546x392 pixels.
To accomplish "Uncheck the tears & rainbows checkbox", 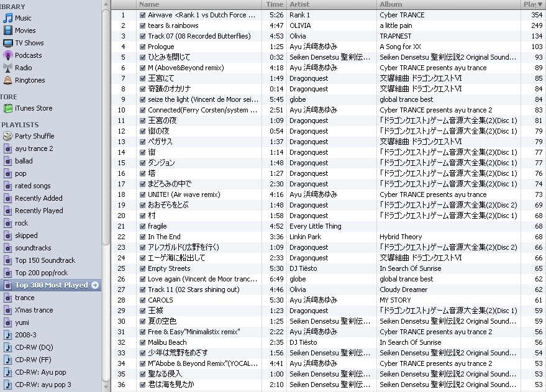I will 142,25.
